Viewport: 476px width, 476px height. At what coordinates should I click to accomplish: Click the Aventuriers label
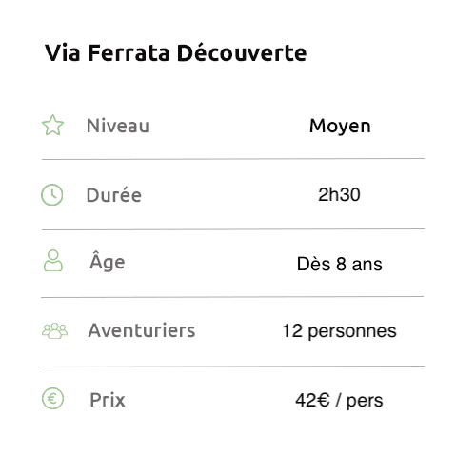[142, 330]
